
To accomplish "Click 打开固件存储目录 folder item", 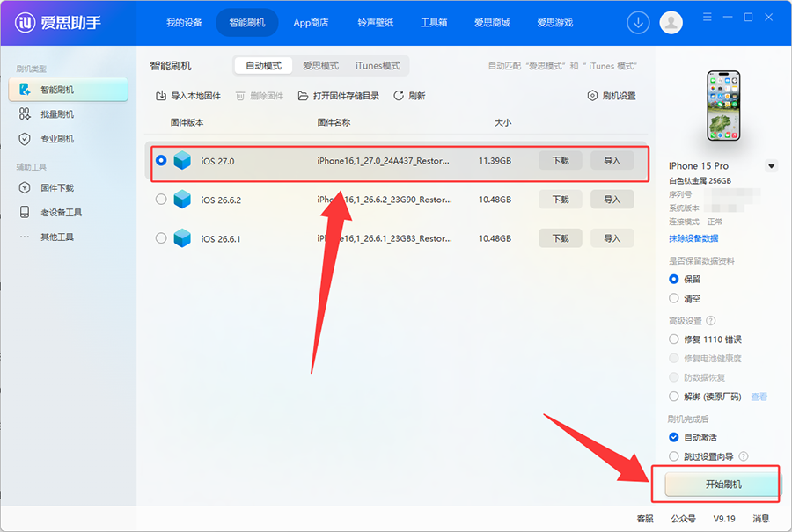I will [339, 95].
